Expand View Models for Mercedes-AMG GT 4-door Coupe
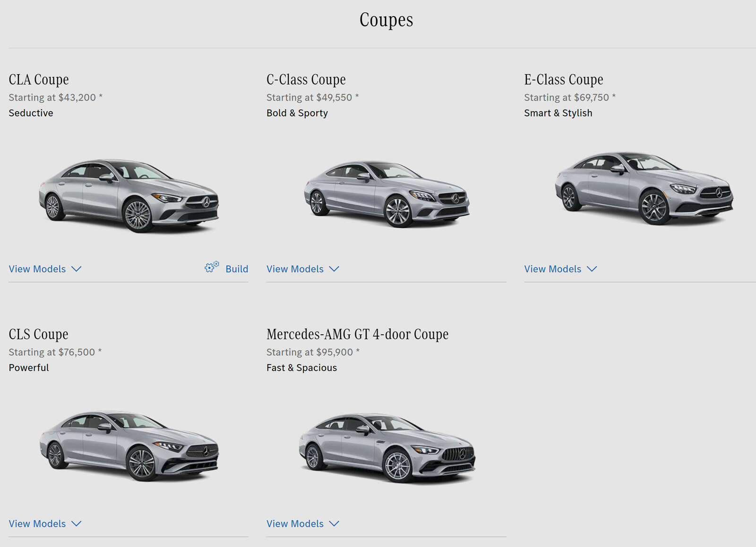The image size is (756, 547). click(303, 523)
